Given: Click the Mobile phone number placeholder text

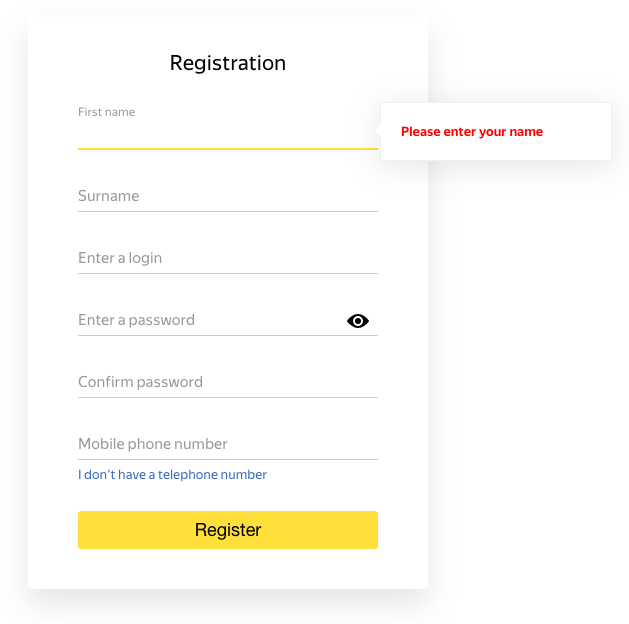Looking at the screenshot, I should click(153, 444).
